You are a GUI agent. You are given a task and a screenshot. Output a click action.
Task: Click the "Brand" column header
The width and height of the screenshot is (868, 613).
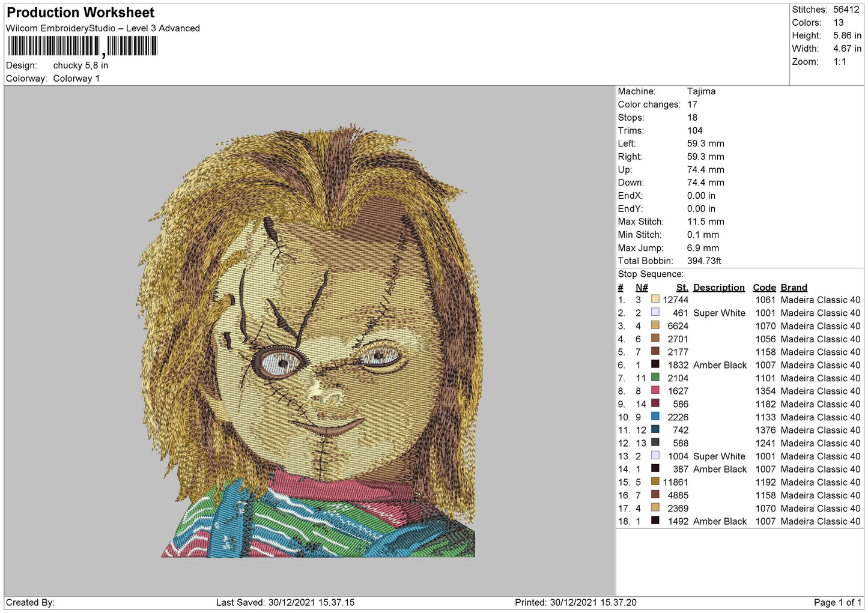(x=794, y=288)
